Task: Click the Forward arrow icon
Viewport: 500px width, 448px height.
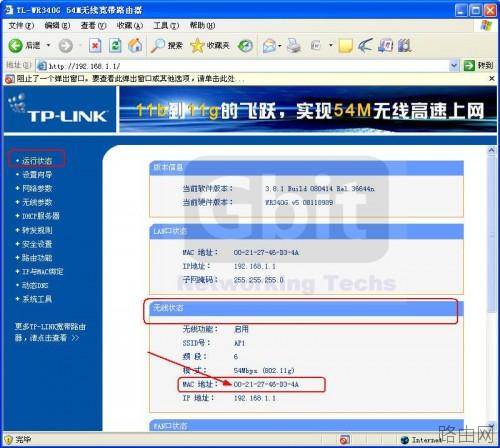Action: tap(65, 46)
